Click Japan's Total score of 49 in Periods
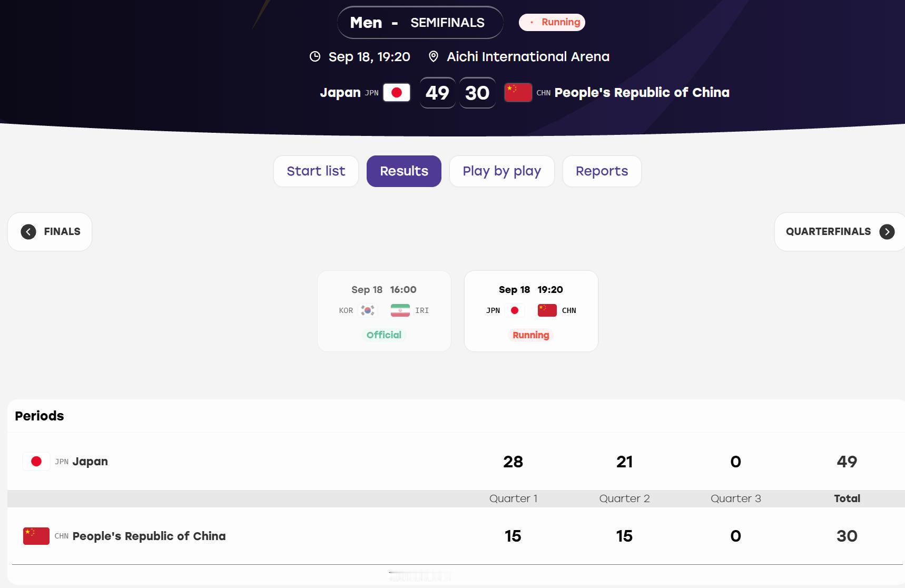This screenshot has width=905, height=588. coord(847,462)
